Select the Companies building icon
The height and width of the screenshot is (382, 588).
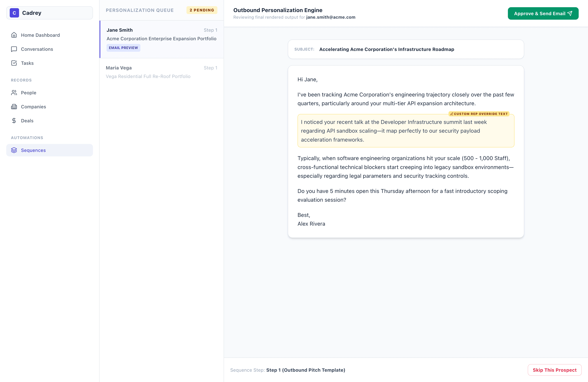click(x=14, y=107)
